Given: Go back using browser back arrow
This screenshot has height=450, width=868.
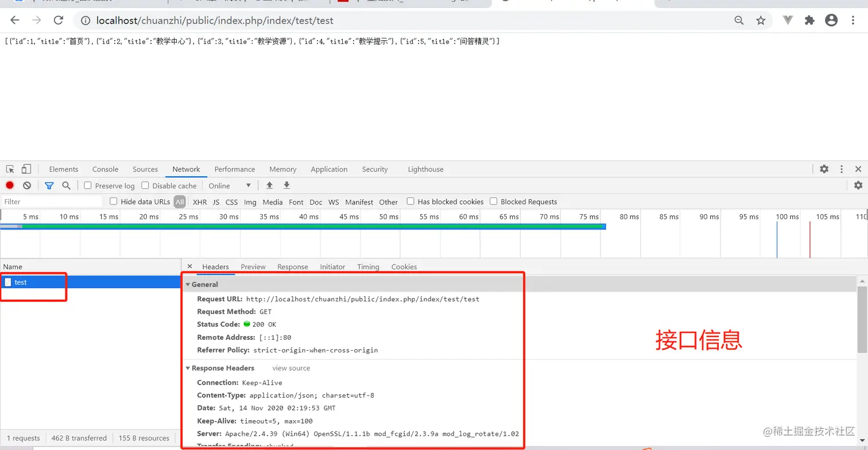Looking at the screenshot, I should pos(15,21).
